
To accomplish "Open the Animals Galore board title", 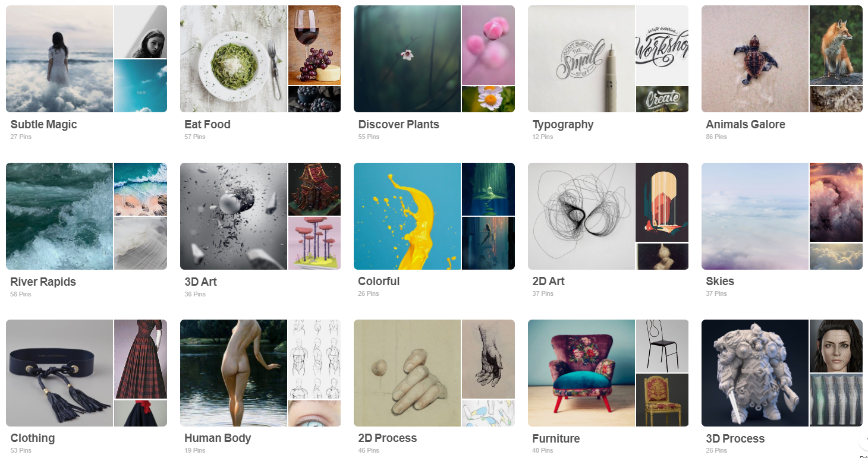I will pyautogui.click(x=746, y=125).
